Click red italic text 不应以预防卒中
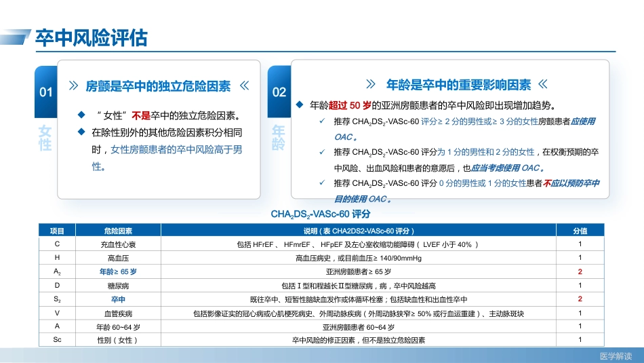Image resolution: width=644 pixels, height=363 pixels. [571, 183]
